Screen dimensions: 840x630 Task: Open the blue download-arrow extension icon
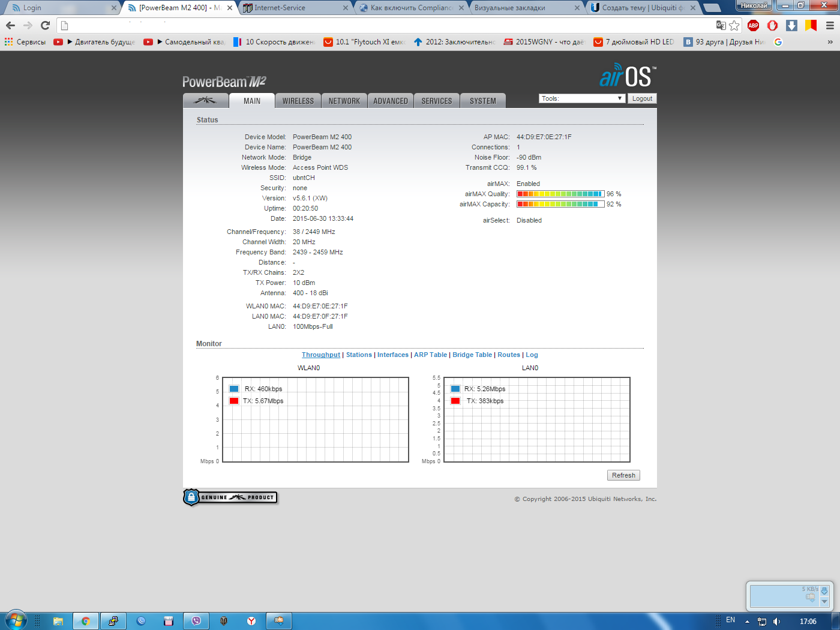pos(791,25)
